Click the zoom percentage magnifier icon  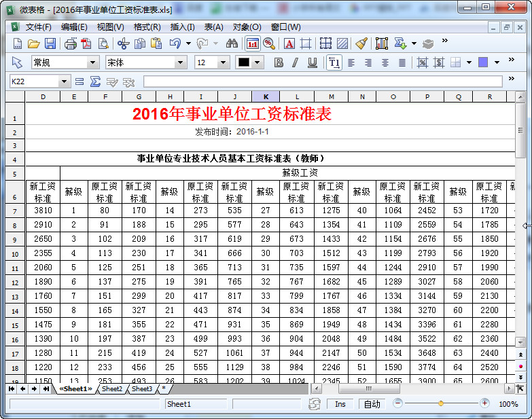tap(268, 43)
